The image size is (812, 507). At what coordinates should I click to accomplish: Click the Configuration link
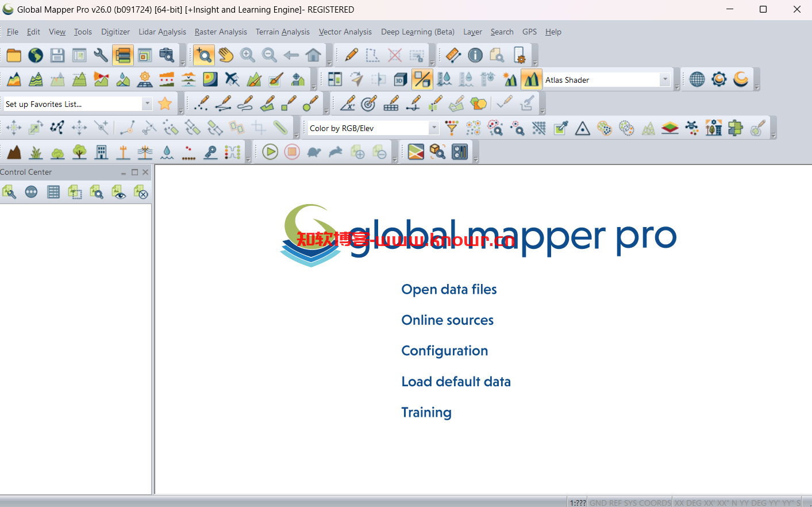pos(444,351)
